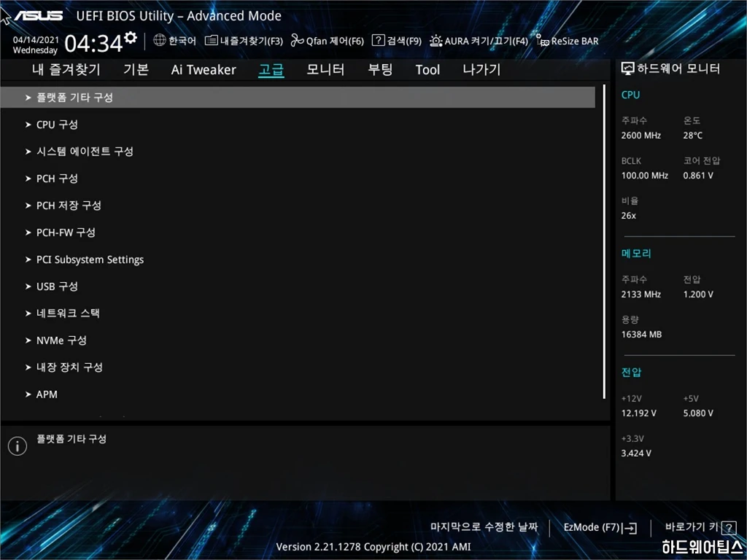Switch to the 기본 tab
Viewport: 747px width, 560px height.
tap(136, 69)
